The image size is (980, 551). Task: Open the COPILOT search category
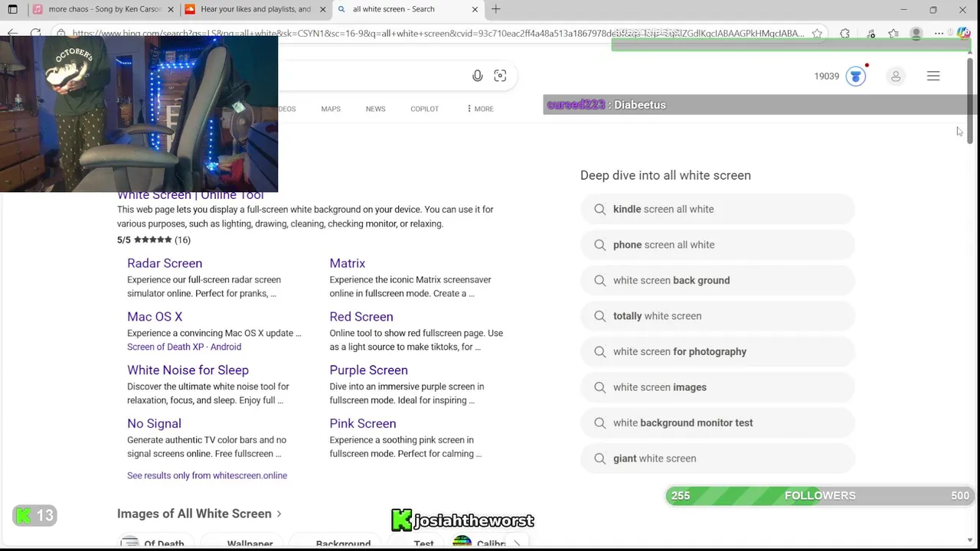pos(424,109)
